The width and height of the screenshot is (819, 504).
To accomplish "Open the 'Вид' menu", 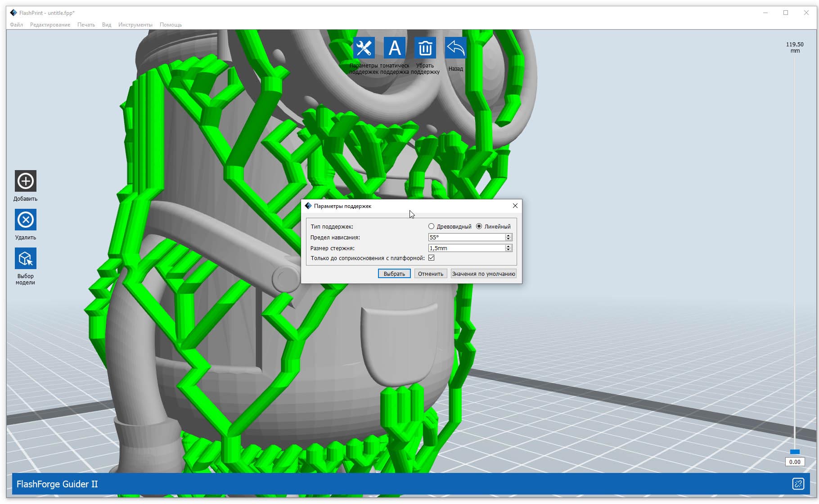I will [107, 25].
